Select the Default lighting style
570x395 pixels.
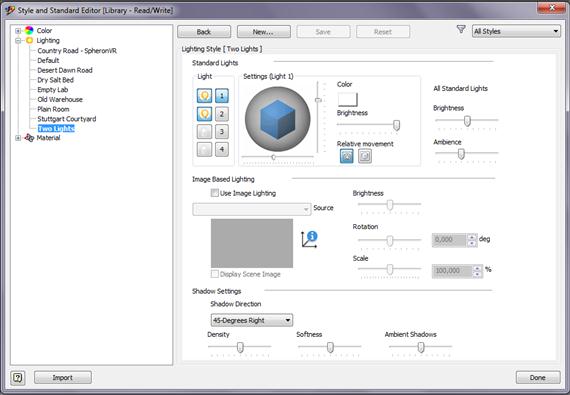point(48,60)
